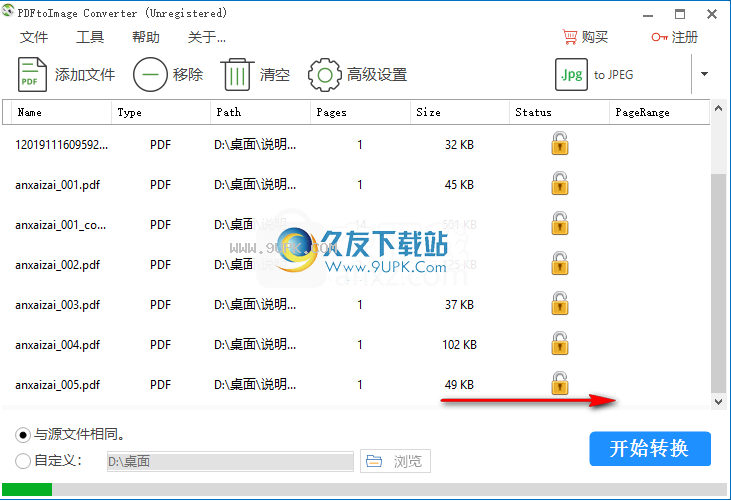
Task: Click lock icon for anxaizai_001_co row
Action: point(559,223)
